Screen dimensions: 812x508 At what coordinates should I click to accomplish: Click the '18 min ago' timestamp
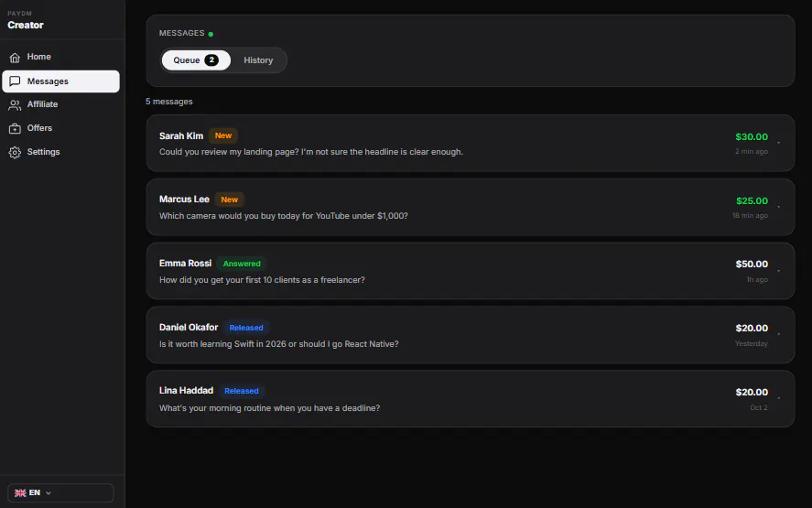click(750, 215)
